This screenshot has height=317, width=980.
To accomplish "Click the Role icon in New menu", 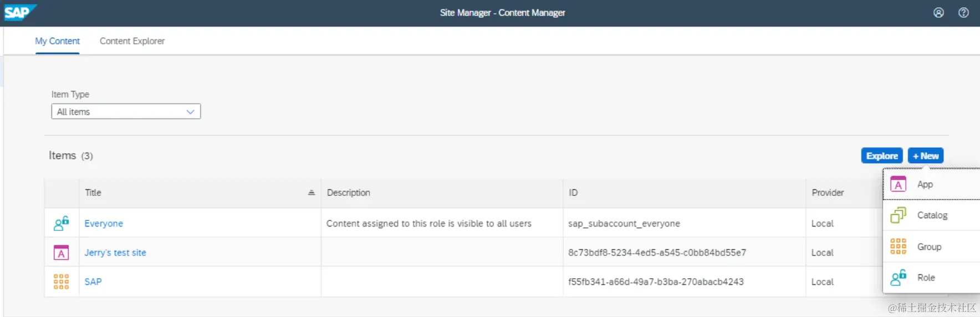I will (898, 278).
